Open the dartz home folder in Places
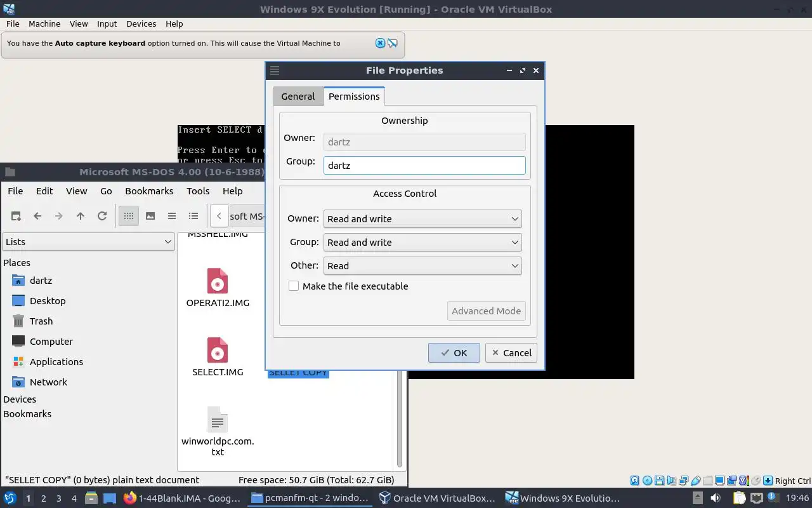 pyautogui.click(x=41, y=281)
